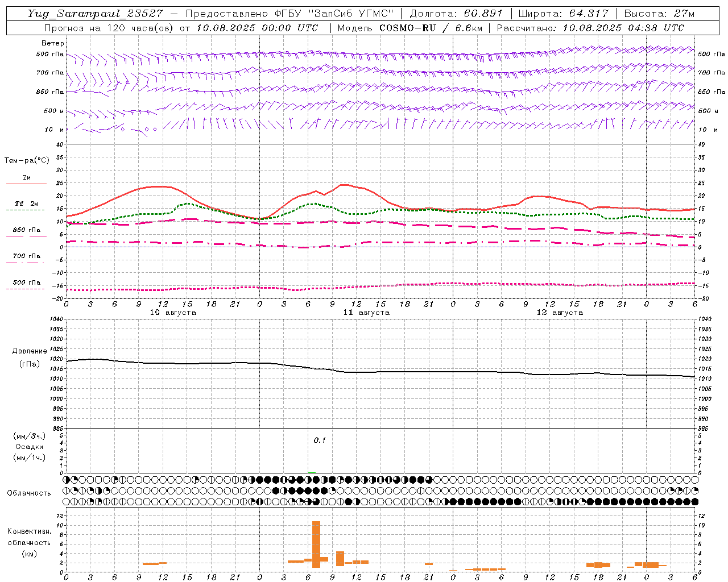Click the 850 гПа temperature legend entry

pyautogui.click(x=27, y=230)
